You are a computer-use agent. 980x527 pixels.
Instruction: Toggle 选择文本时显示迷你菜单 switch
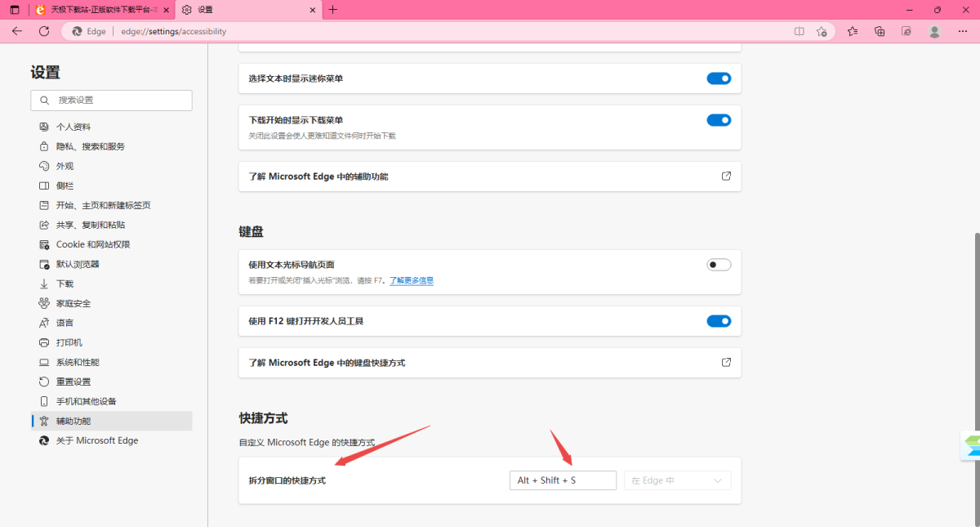[719, 78]
